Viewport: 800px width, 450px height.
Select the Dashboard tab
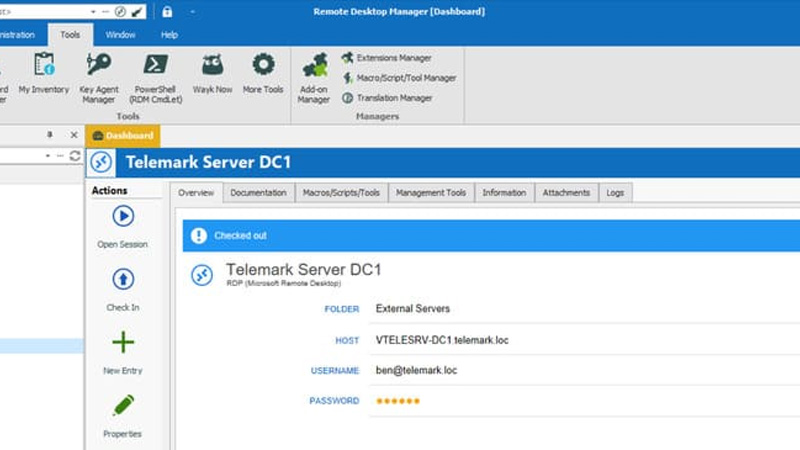123,136
